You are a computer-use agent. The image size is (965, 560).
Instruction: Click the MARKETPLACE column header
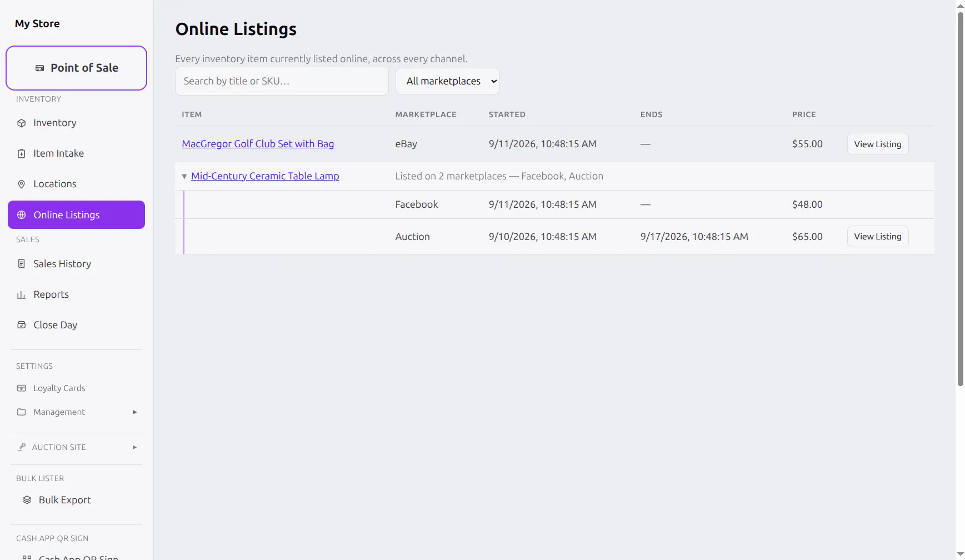426,114
